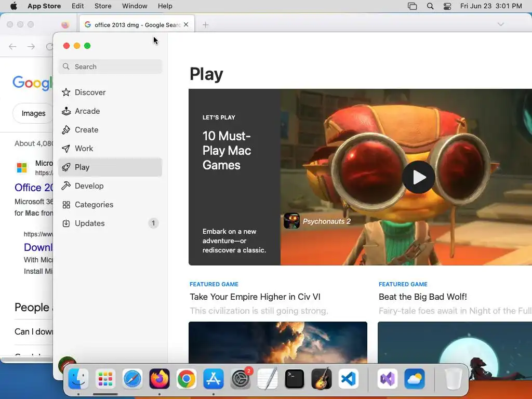
Task: Open Finder from the Dock
Action: coord(78,379)
